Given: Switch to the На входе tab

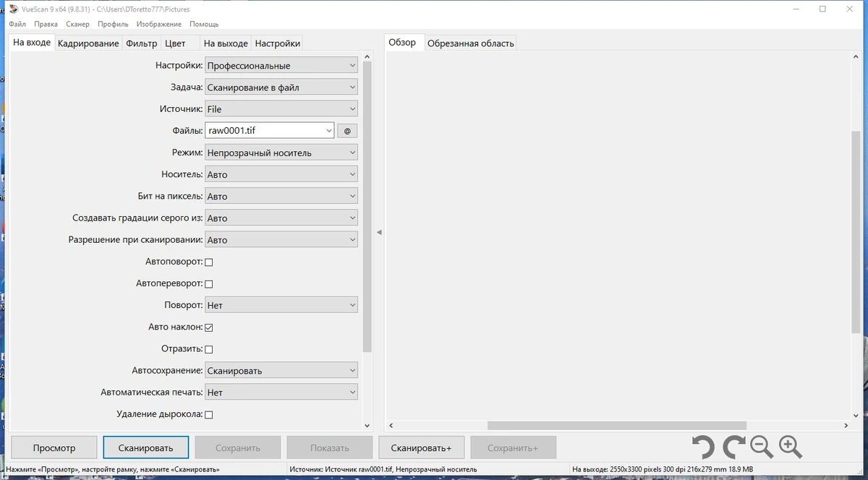Looking at the screenshot, I should click(x=32, y=43).
